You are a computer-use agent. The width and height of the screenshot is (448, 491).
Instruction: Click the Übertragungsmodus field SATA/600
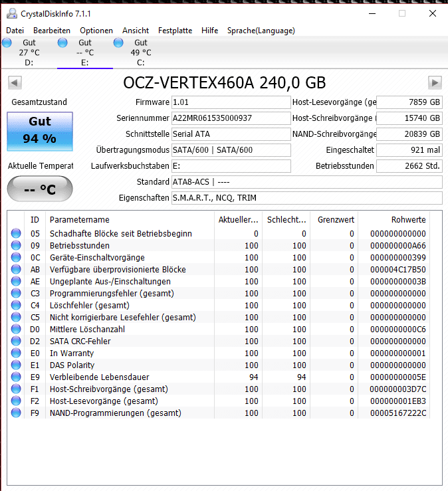(x=231, y=150)
